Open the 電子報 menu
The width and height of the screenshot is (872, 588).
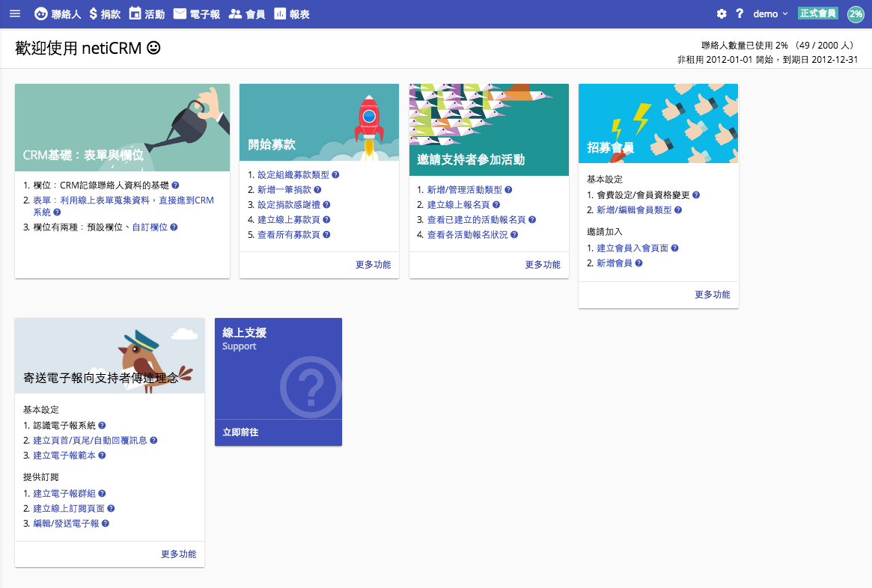(197, 14)
